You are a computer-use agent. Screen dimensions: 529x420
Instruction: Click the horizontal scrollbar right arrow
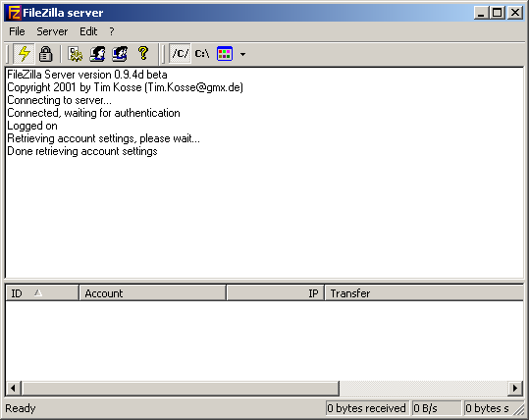pyautogui.click(x=515, y=388)
